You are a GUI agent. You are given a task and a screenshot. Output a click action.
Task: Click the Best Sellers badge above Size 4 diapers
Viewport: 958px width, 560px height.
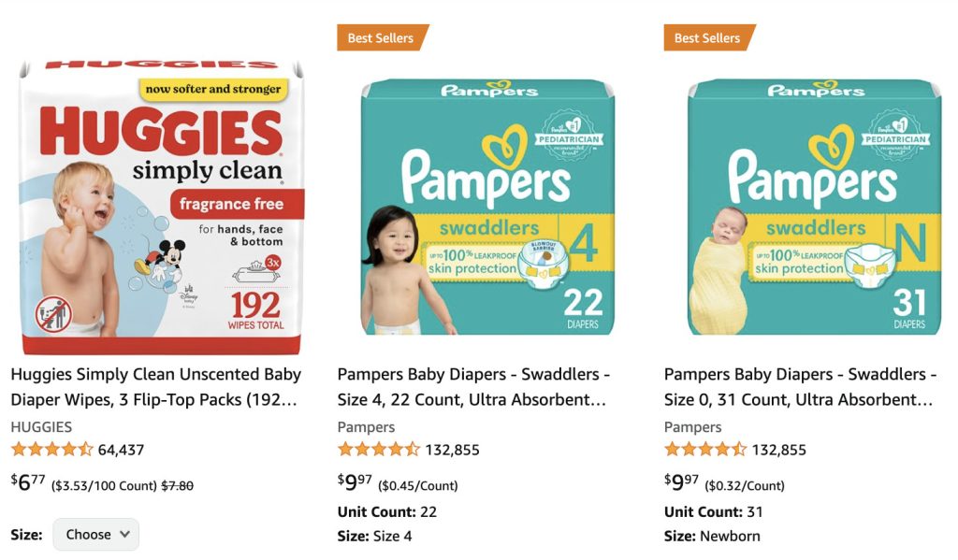point(382,38)
